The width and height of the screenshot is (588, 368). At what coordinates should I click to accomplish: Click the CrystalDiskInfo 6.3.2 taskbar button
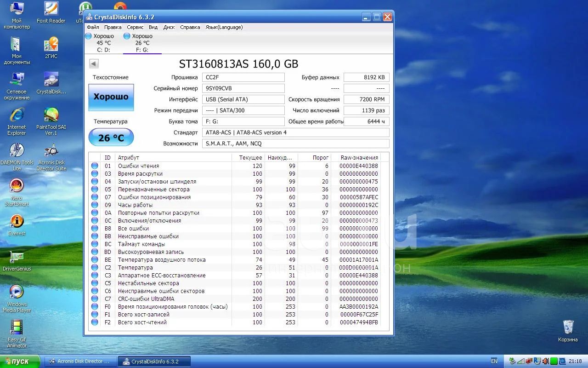154,362
